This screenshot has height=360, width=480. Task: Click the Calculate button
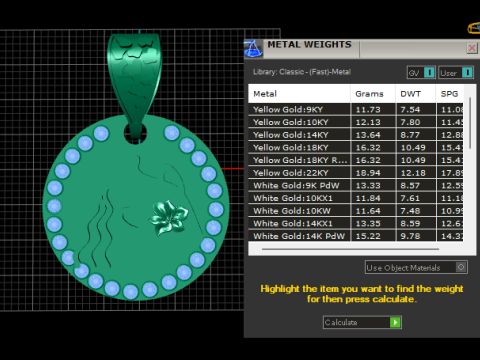coord(362,322)
